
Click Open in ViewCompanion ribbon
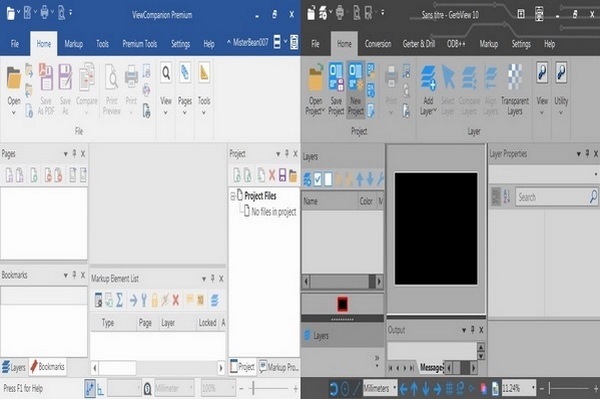[x=14, y=90]
